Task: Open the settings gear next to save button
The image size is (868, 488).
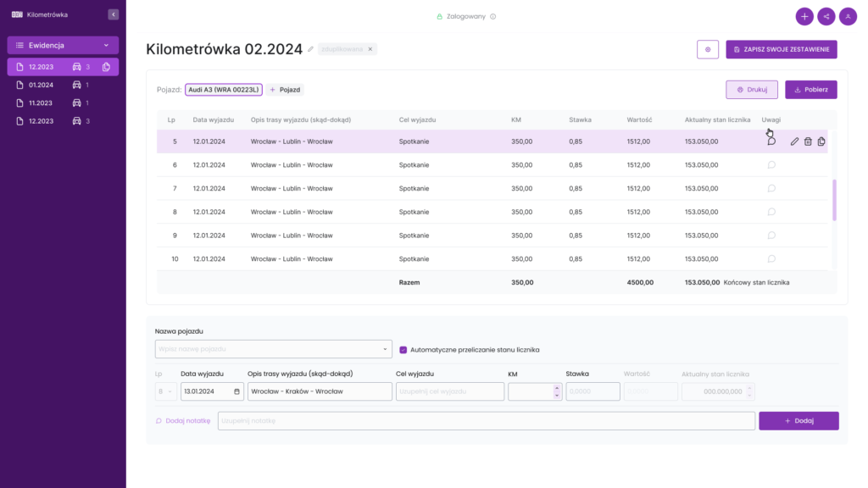Action: pyautogui.click(x=708, y=49)
